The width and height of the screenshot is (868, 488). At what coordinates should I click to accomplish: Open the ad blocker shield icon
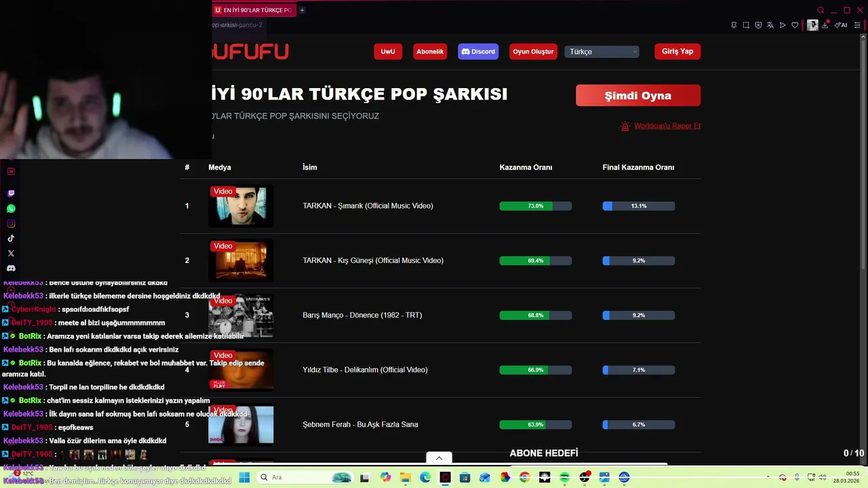pyautogui.click(x=758, y=25)
